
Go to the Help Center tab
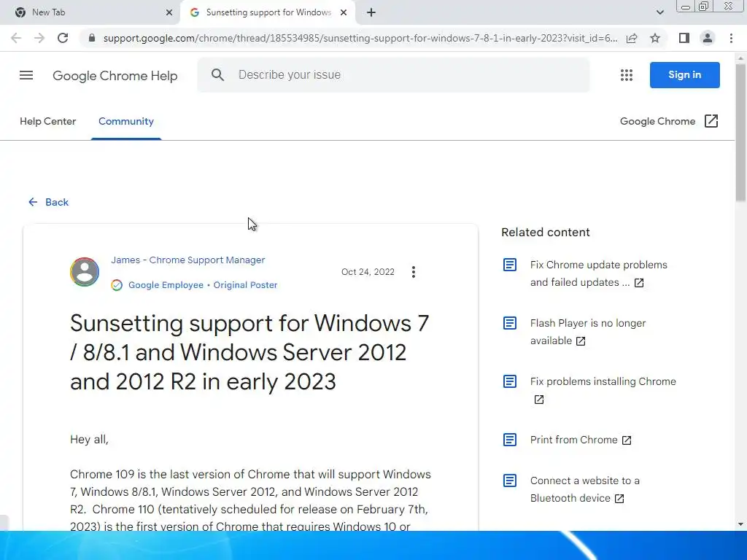47,122
